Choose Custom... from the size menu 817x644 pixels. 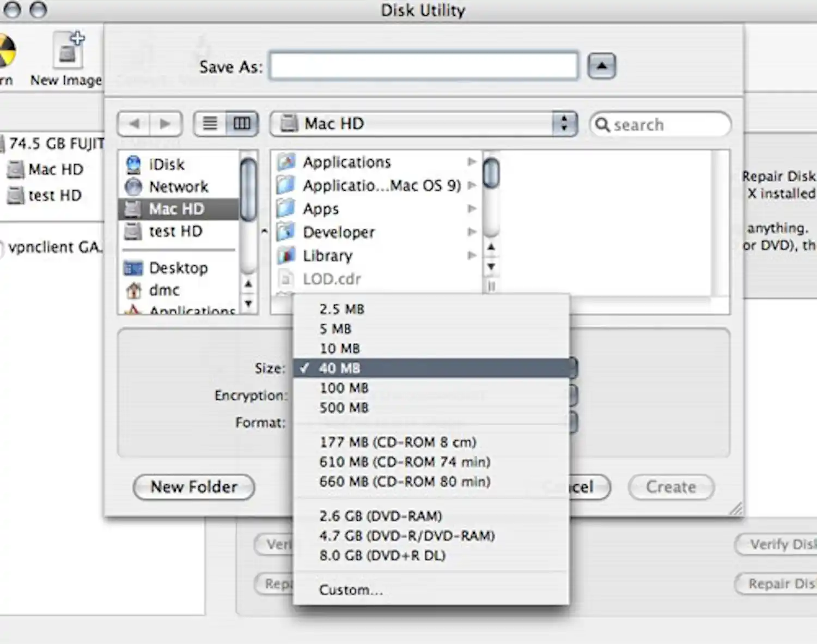[x=351, y=590]
